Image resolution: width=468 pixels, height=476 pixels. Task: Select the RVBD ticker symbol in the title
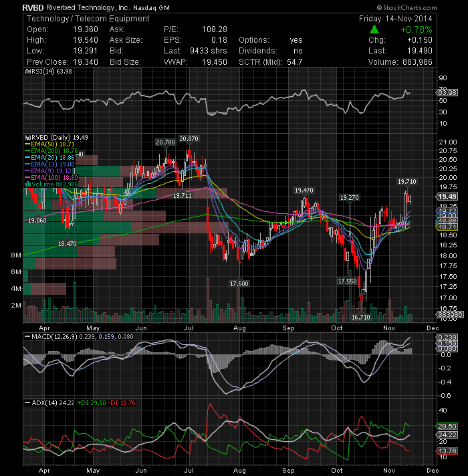[x=33, y=7]
